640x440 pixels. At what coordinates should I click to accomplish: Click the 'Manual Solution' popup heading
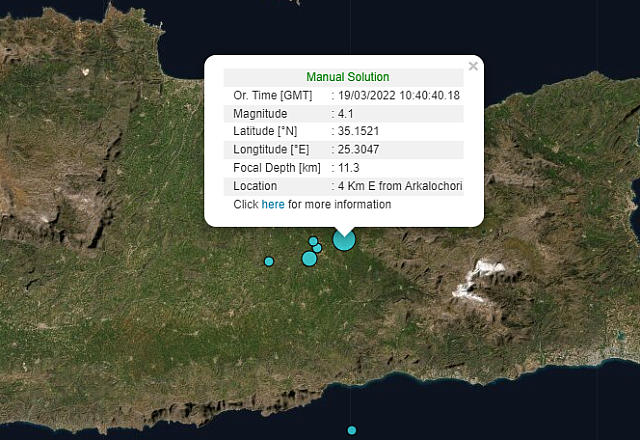347,77
